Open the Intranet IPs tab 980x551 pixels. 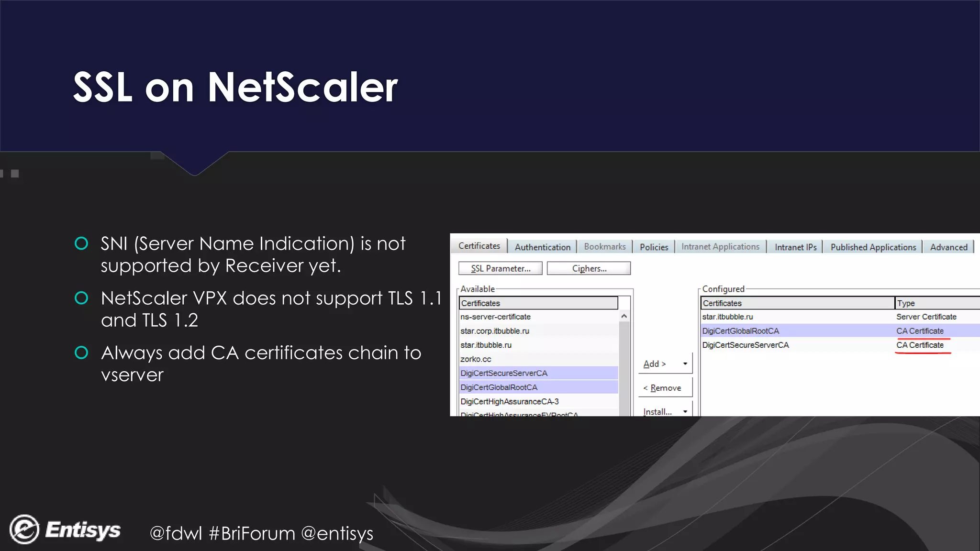coord(795,247)
